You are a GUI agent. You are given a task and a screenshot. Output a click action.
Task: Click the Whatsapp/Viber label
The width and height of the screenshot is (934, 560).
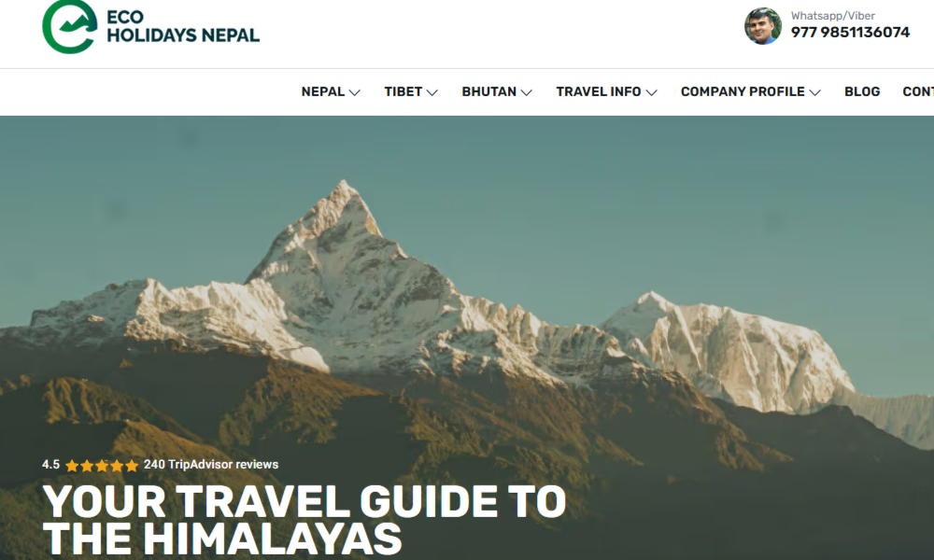pyautogui.click(x=833, y=16)
